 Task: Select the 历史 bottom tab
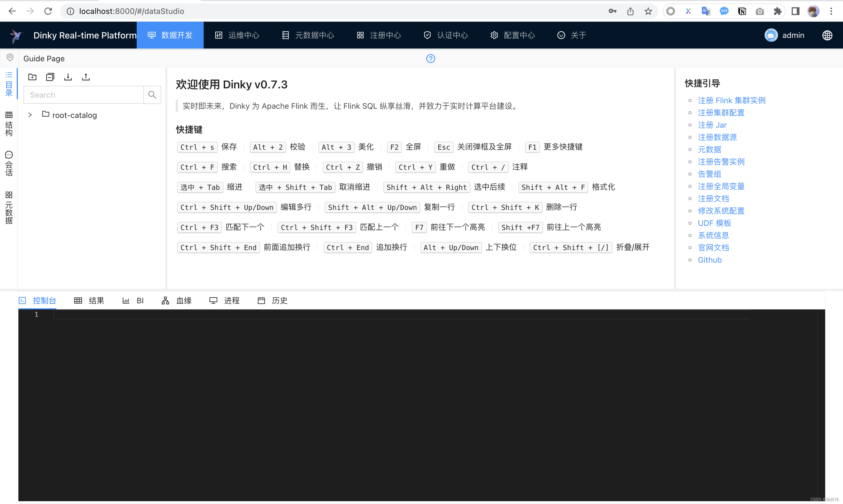click(x=273, y=301)
